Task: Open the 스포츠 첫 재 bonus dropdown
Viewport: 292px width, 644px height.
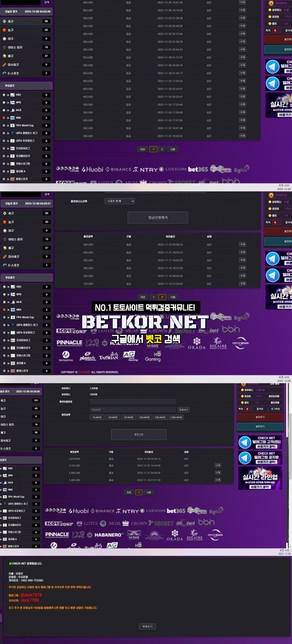Action: 120,201
